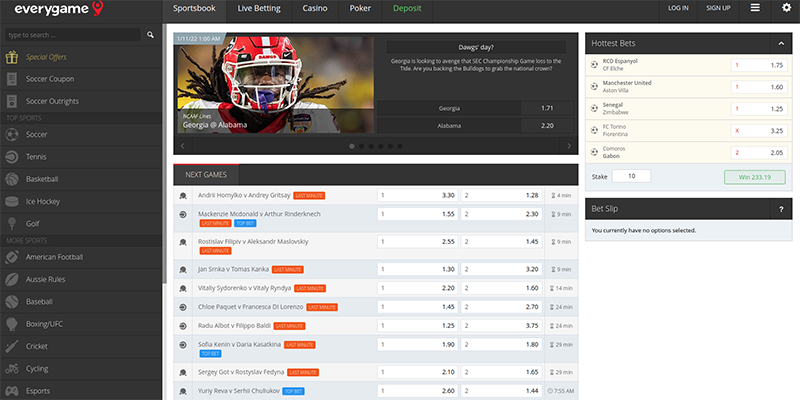800x400 pixels.
Task: Click the Win 233.19 button
Action: click(755, 177)
